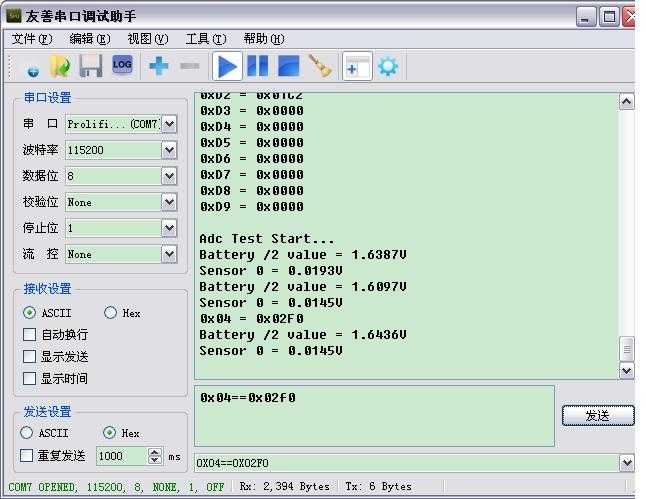The height and width of the screenshot is (499, 646).
Task: Click the blue plus add icon
Action: 159,66
